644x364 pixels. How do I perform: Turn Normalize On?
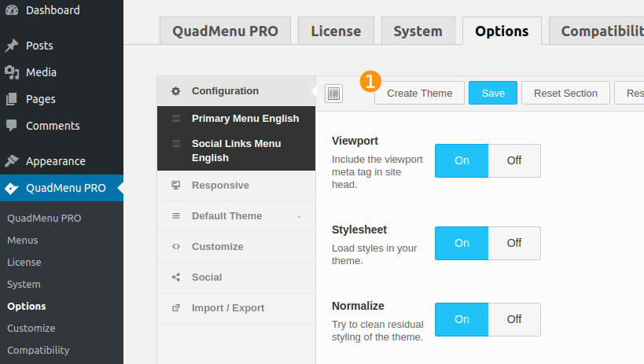tap(462, 320)
